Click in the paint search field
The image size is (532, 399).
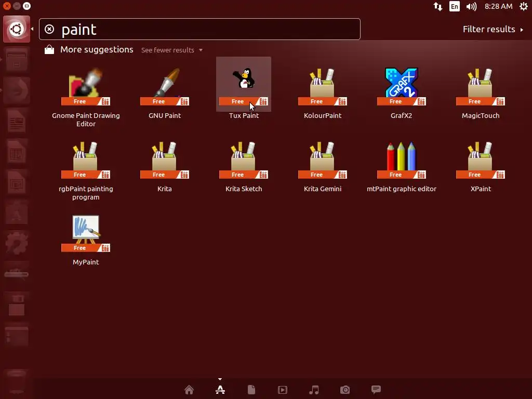point(199,29)
